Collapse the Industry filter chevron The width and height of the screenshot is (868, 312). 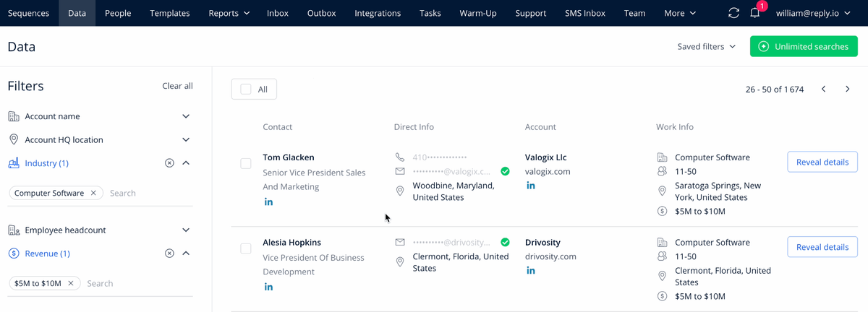[186, 163]
